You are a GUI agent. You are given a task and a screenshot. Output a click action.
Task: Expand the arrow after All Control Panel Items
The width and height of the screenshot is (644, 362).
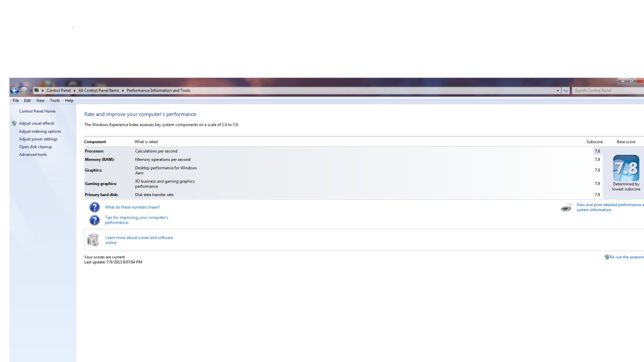pos(123,90)
